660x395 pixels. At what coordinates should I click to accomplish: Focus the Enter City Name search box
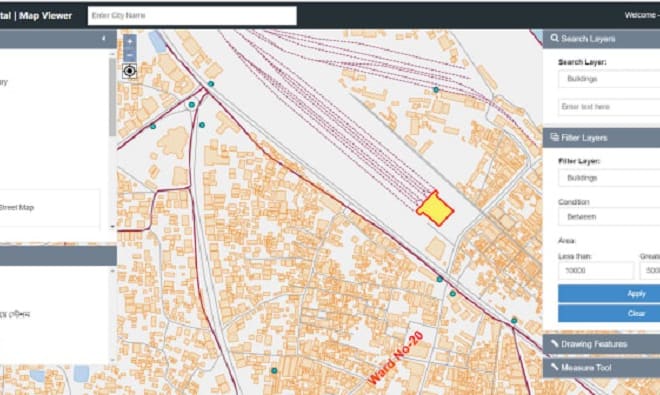point(192,16)
